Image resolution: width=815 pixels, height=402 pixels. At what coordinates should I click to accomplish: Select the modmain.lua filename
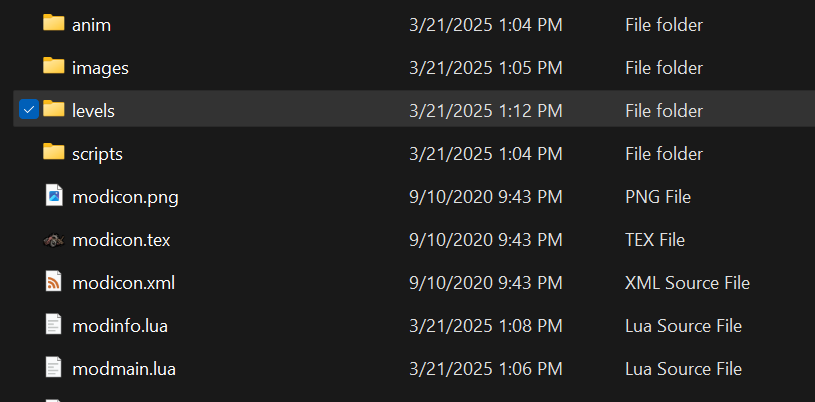124,369
